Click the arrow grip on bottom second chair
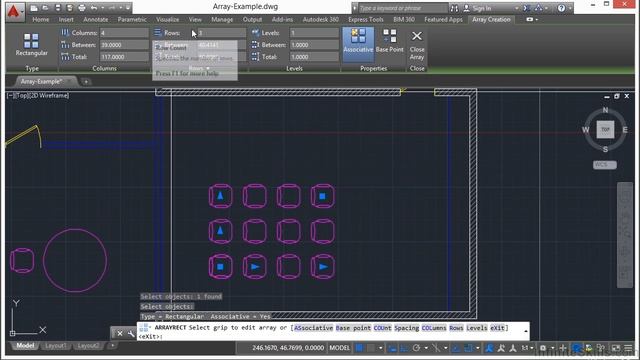This screenshot has width=640, height=360. click(255, 267)
